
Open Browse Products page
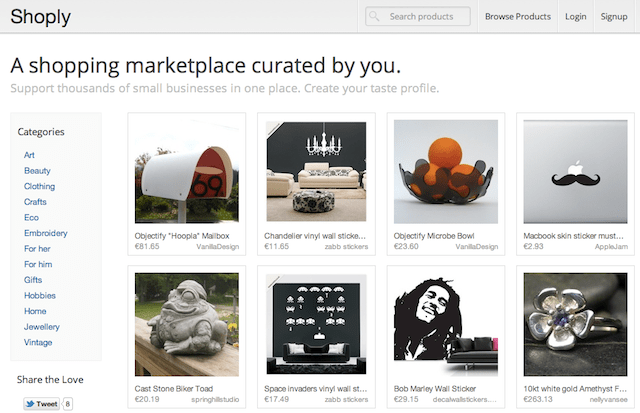pyautogui.click(x=518, y=17)
